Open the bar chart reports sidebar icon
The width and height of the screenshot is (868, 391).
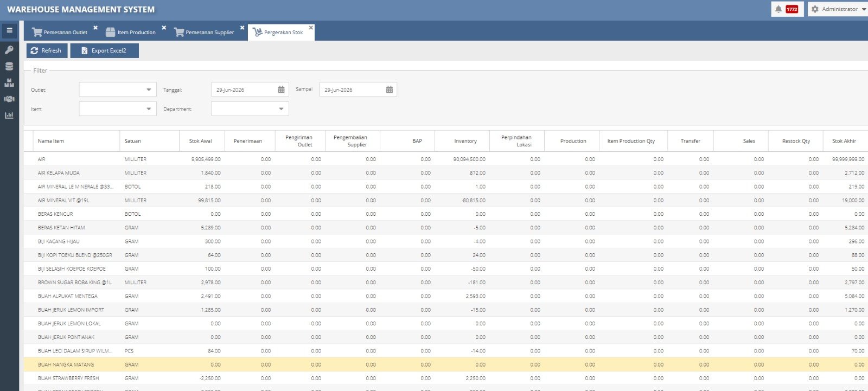(x=9, y=115)
